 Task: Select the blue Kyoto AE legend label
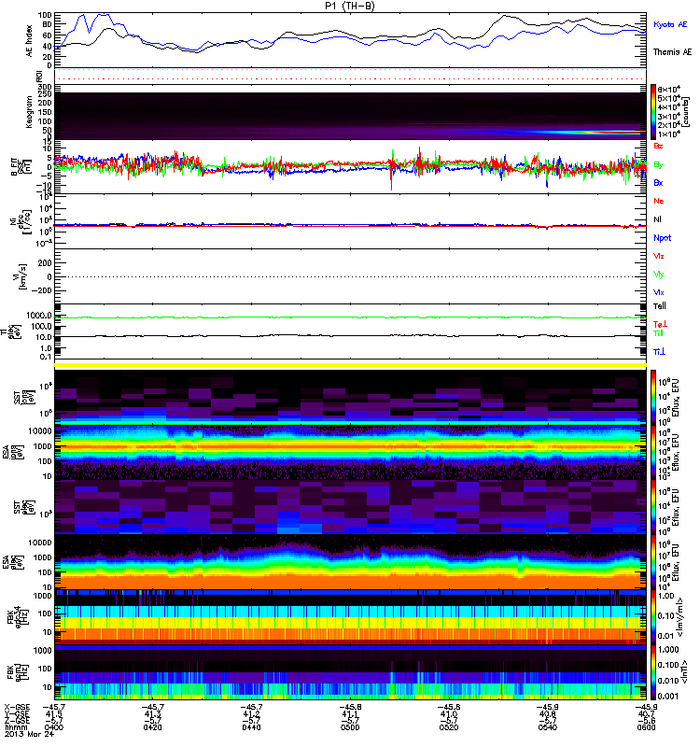coord(670,24)
